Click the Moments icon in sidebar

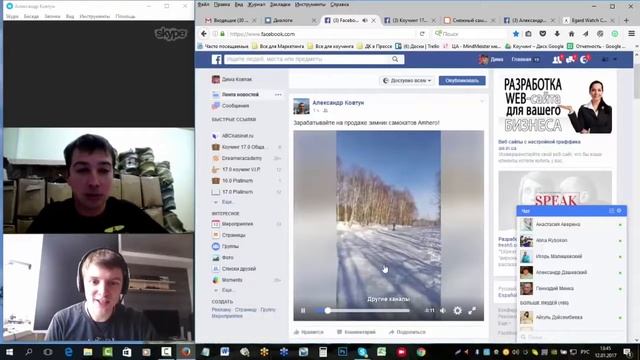pos(216,280)
